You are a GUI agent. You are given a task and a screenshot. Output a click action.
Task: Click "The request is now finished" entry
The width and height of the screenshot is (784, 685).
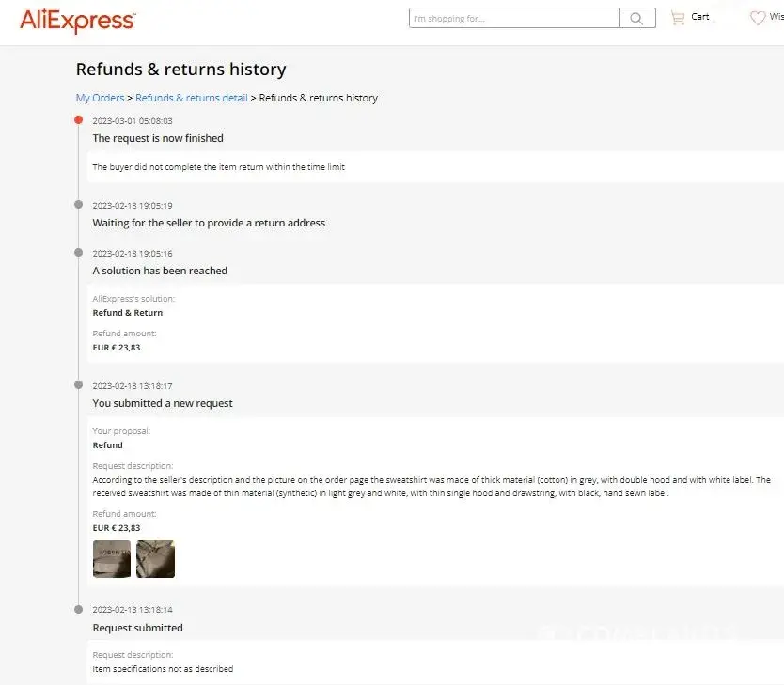pos(158,138)
